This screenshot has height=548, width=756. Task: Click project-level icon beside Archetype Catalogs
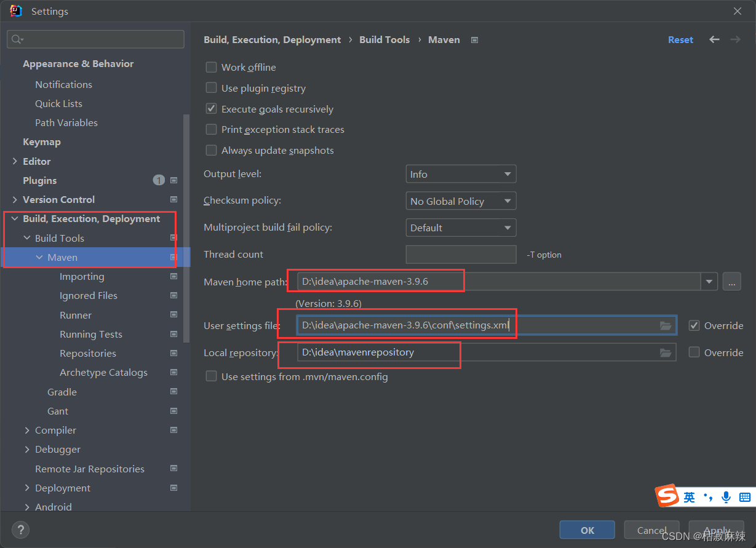pos(174,373)
